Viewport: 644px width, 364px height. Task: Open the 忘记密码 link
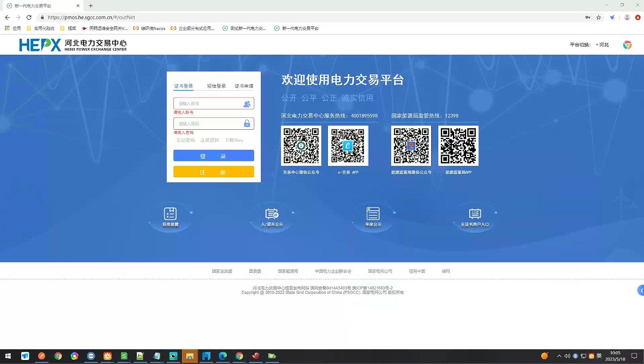pyautogui.click(x=185, y=140)
